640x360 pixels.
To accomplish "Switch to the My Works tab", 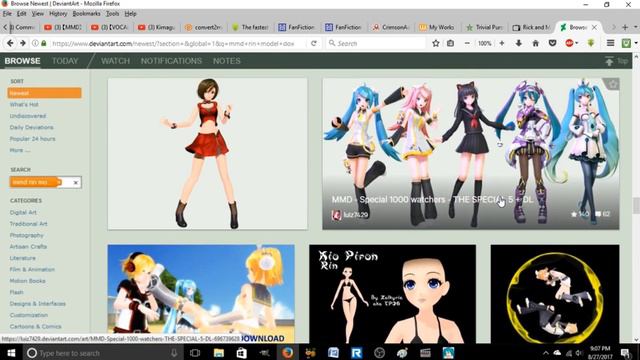I will 437,27.
